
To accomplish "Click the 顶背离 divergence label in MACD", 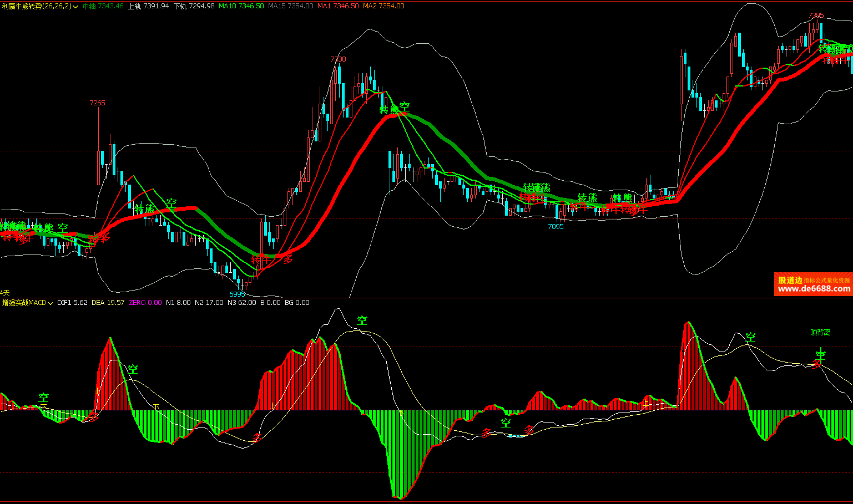I will coord(820,333).
